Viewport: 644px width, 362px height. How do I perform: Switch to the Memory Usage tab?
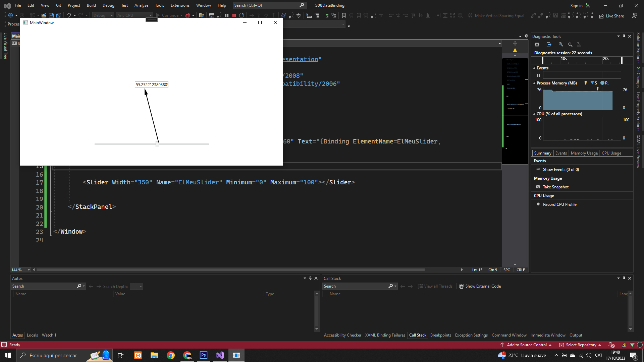(584, 153)
